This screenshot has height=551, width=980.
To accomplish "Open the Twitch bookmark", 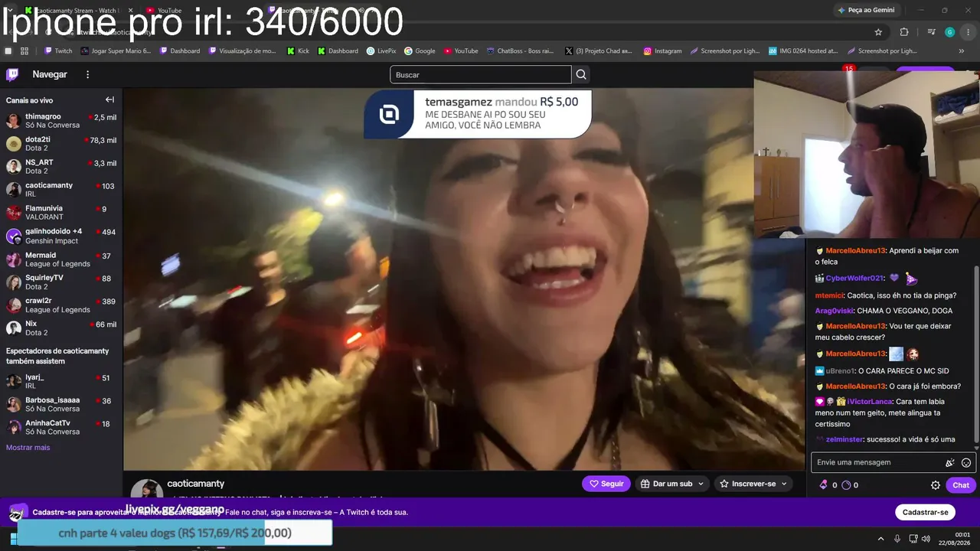I will [x=58, y=51].
